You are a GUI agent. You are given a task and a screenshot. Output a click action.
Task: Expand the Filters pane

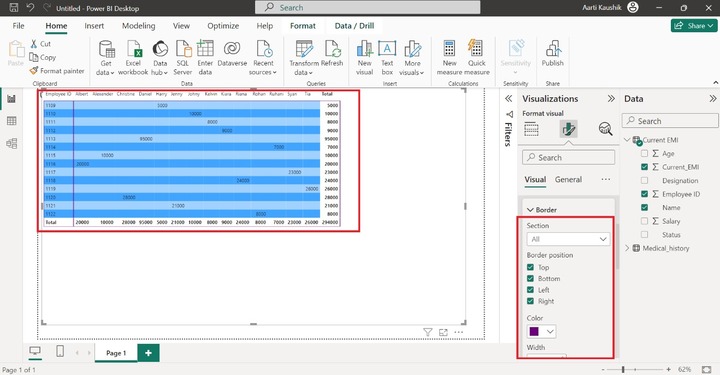[508, 99]
